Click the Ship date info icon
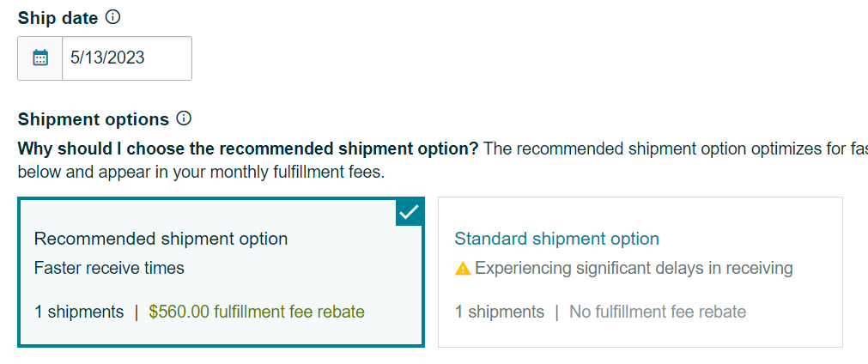Image resolution: width=868 pixels, height=364 pixels. pos(112,17)
